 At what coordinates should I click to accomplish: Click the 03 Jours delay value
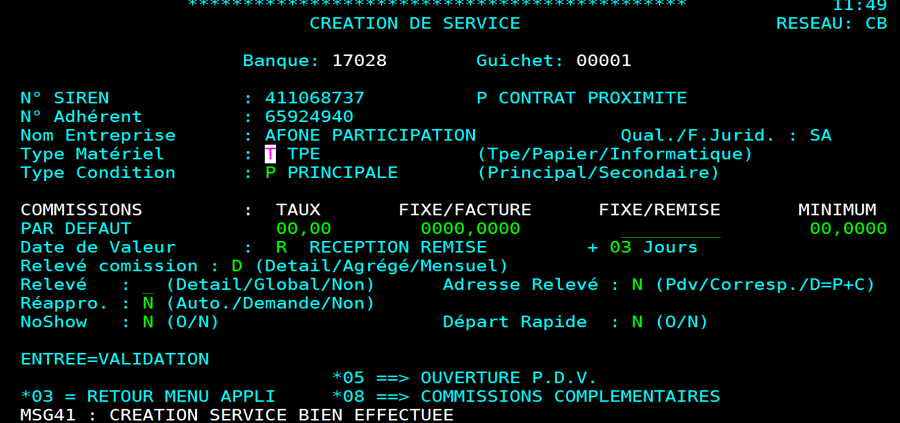(x=620, y=247)
